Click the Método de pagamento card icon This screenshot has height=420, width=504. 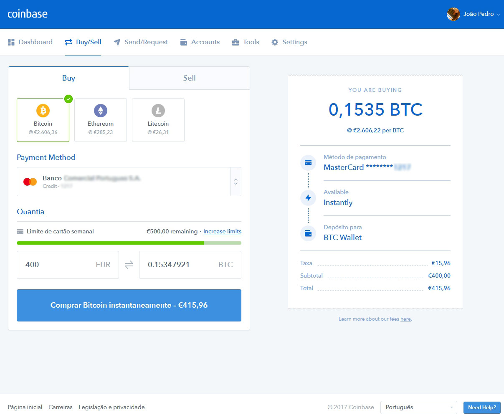tap(308, 163)
